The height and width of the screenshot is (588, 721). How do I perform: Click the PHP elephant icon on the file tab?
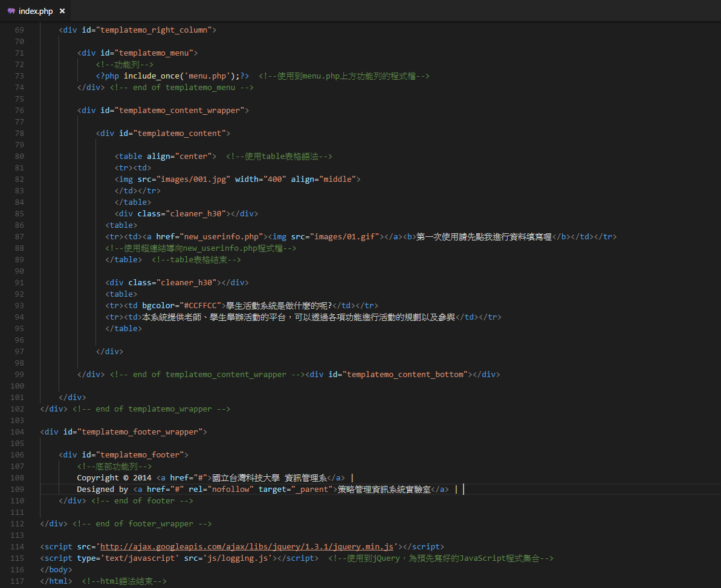[11, 11]
